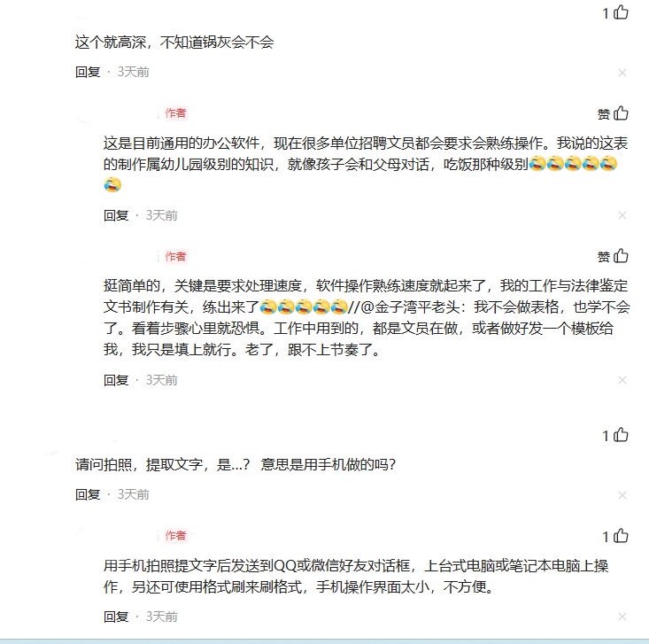Reply to author's 用手机拍照提文字 comment

click(x=116, y=617)
